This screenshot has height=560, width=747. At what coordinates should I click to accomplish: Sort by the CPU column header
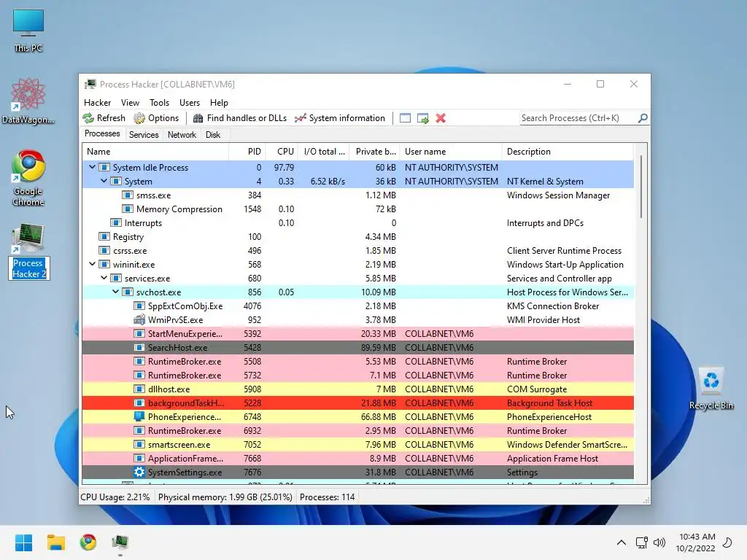282,152
